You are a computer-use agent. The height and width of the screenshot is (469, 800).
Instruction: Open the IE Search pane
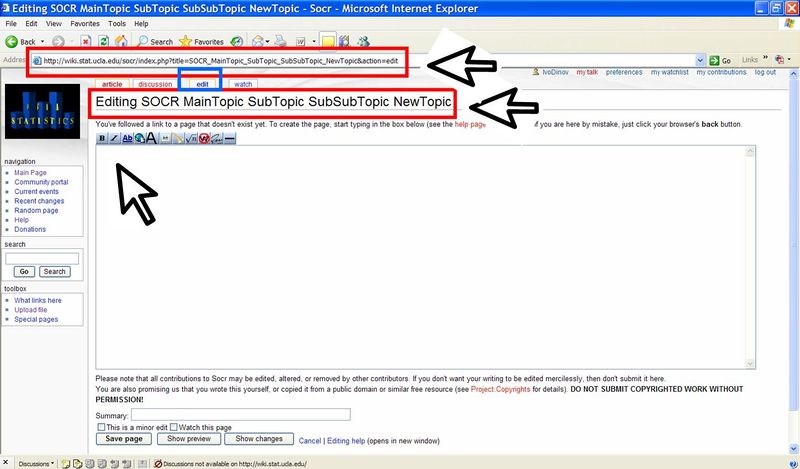155,42
